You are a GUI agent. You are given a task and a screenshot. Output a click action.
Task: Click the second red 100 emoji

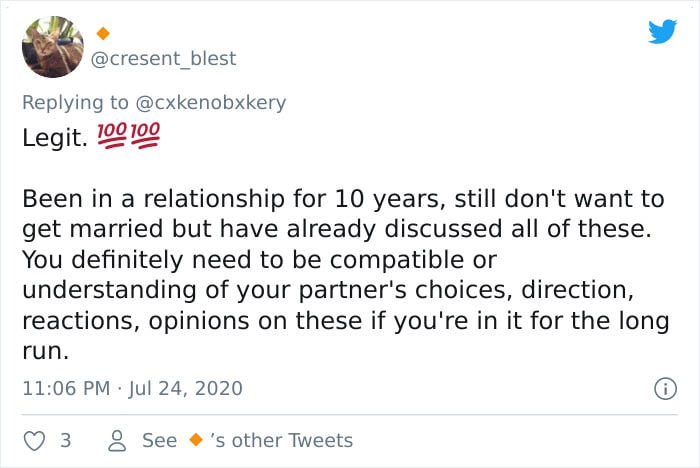click(145, 135)
